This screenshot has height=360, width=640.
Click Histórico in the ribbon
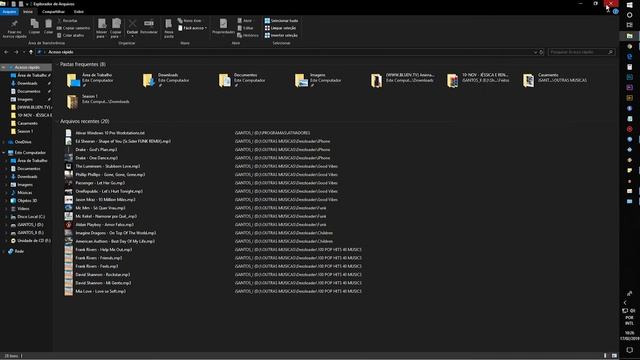248,35
